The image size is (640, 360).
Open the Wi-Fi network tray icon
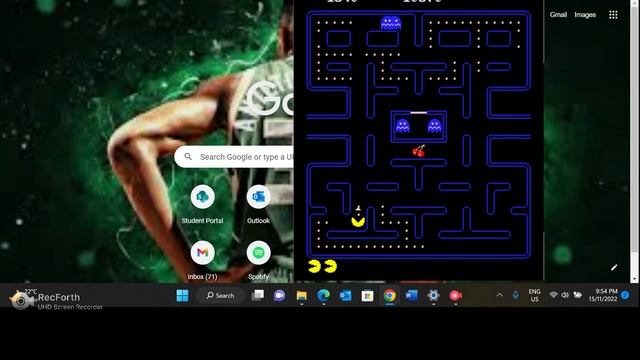tap(553, 295)
